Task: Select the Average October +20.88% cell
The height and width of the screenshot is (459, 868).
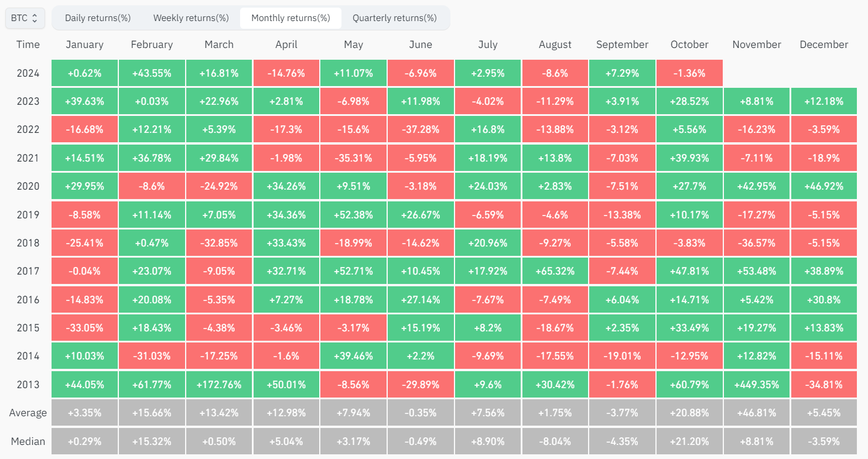Action: (x=689, y=413)
